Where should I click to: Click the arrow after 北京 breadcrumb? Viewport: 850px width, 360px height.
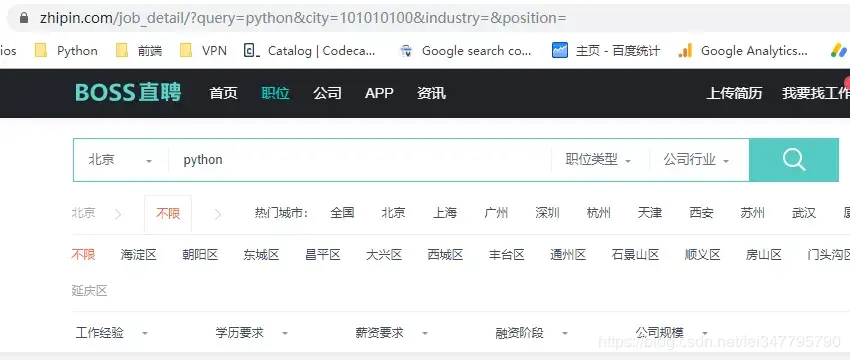coord(118,214)
